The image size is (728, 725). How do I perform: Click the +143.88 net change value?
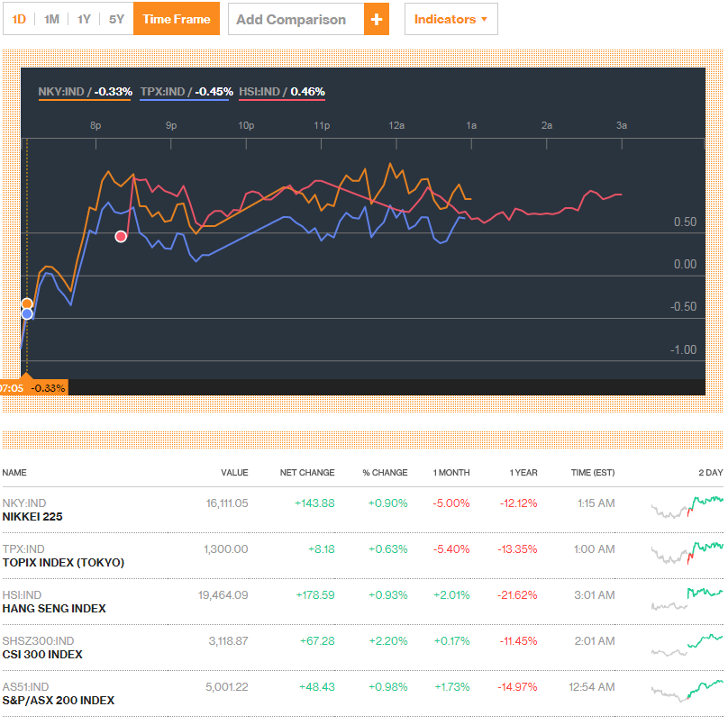(314, 503)
